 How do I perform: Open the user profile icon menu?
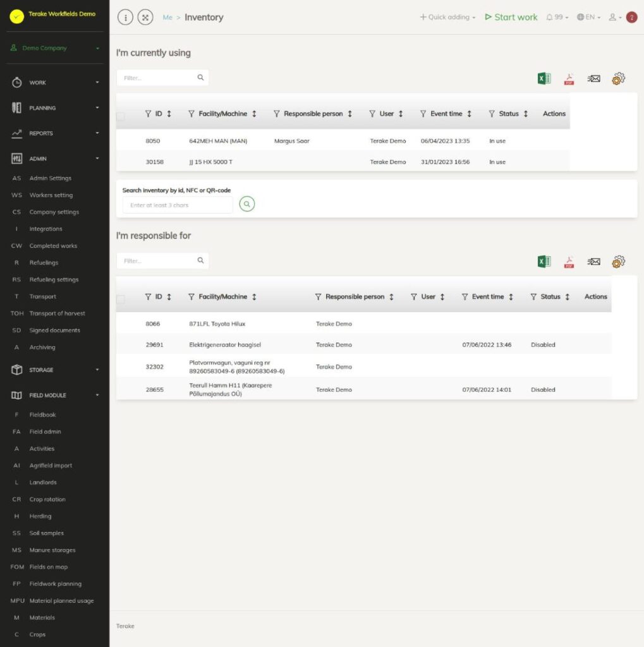(x=615, y=17)
